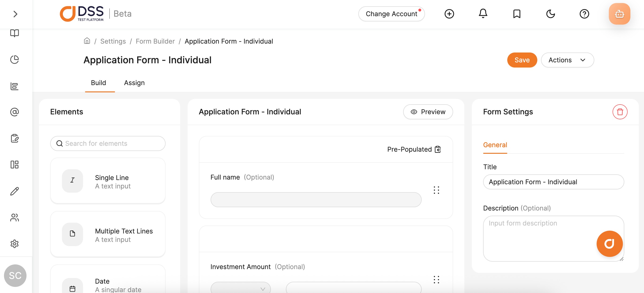Screen dimensions: 644x293
Task: Switch to the Assign tab
Action: pyautogui.click(x=134, y=83)
